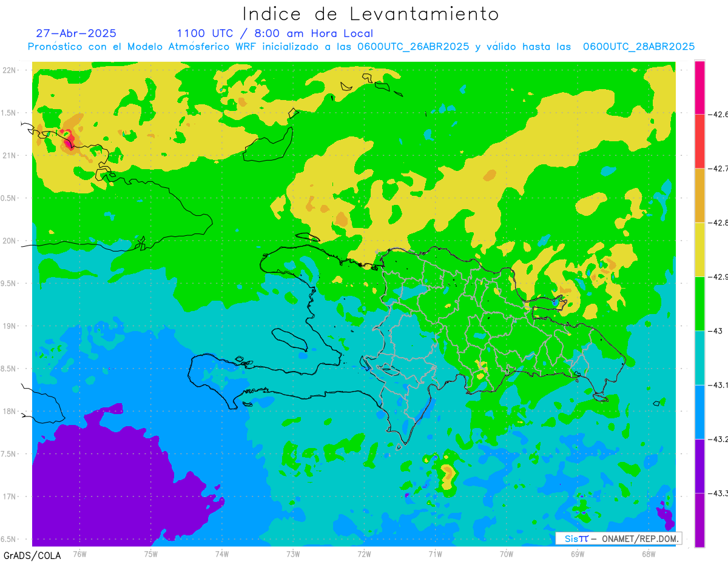The height and width of the screenshot is (562, 728).
Task: Click the legend value '-42.6'
Action: 719,114
